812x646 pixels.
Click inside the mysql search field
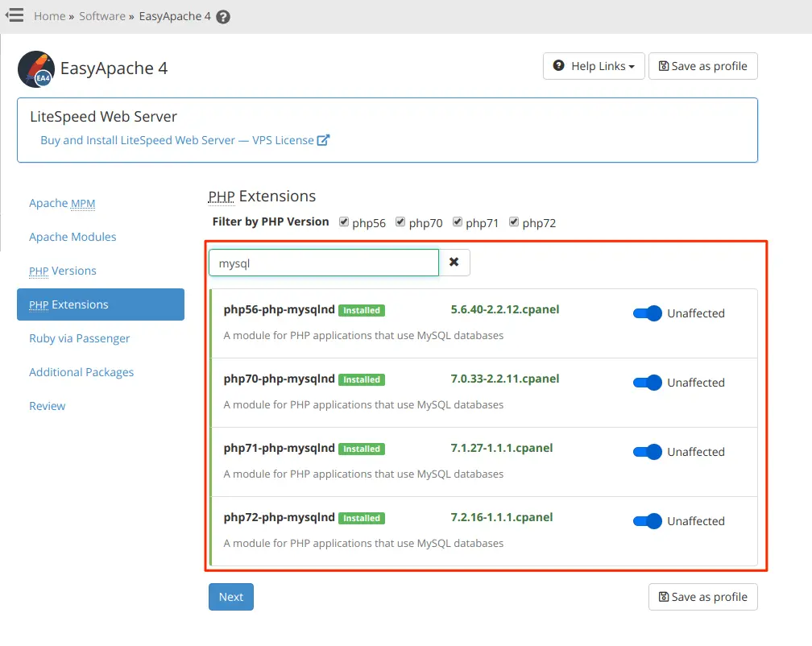tap(322, 262)
